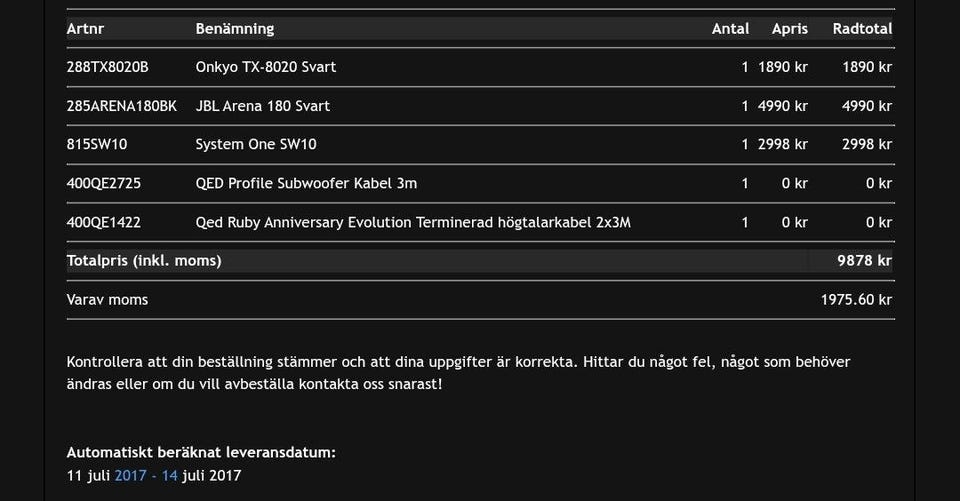Click QED Profile Subwoofer Kabel 3m item
This screenshot has width=960, height=501.
(x=306, y=183)
